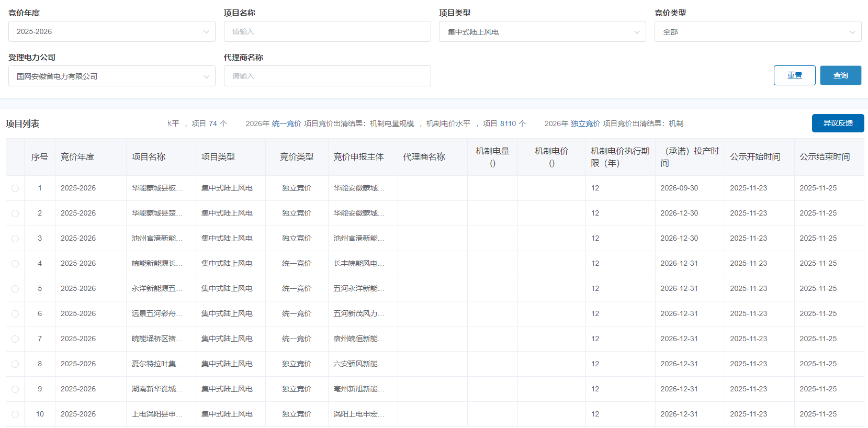Click the 项目名称 input field

point(327,31)
